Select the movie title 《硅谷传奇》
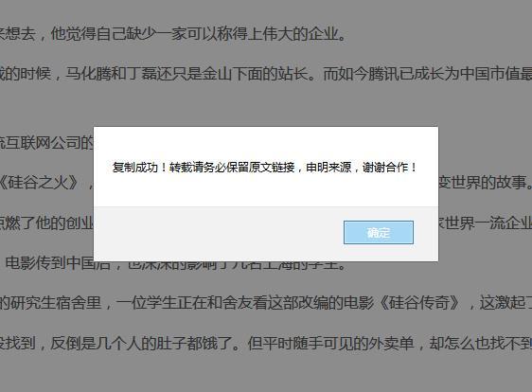The height and width of the screenshot is (392, 532). [x=419, y=303]
